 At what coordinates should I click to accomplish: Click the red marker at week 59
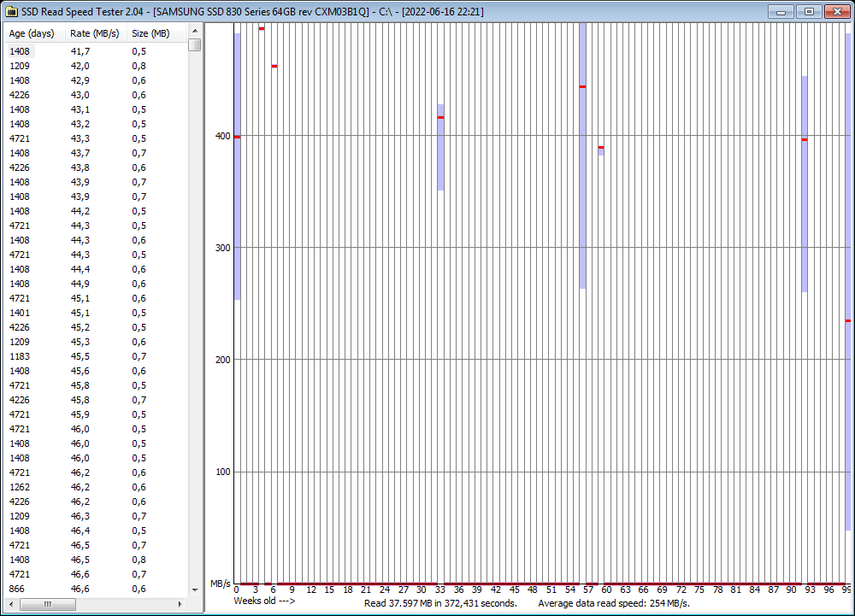point(601,147)
